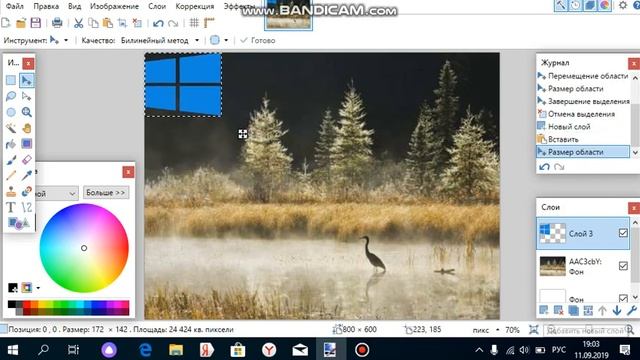Select the Move Selected Pixels tool
640x360 pixels.
coord(27,80)
